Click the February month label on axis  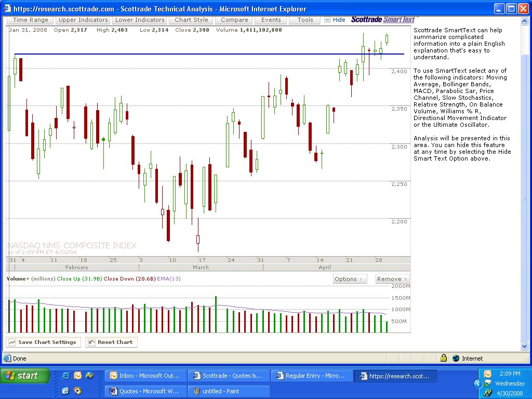pos(77,268)
